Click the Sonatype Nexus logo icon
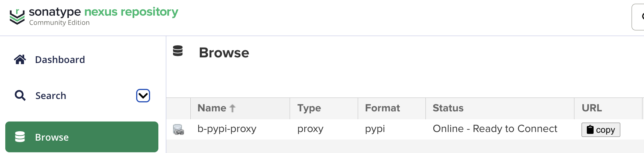 tap(17, 16)
